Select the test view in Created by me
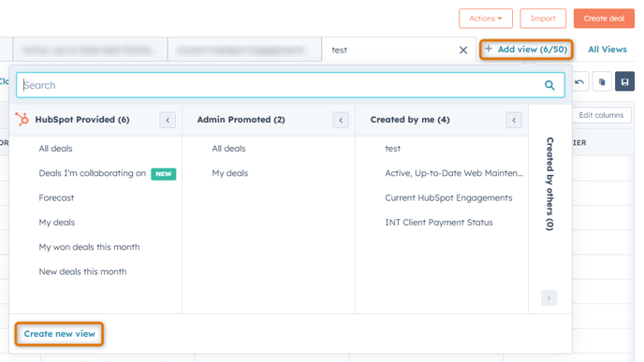This screenshot has width=644, height=362. [x=392, y=149]
